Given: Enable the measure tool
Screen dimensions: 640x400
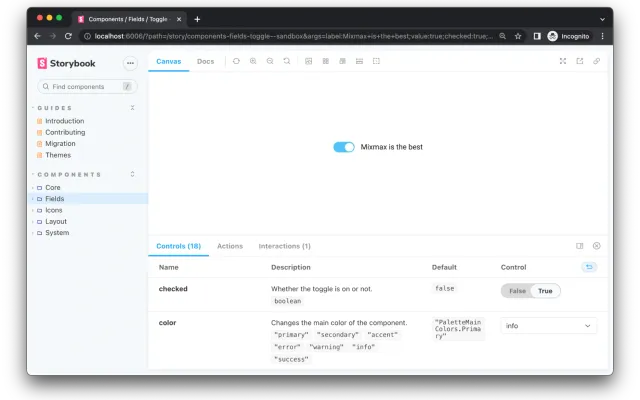Looking at the screenshot, I should tap(359, 61).
